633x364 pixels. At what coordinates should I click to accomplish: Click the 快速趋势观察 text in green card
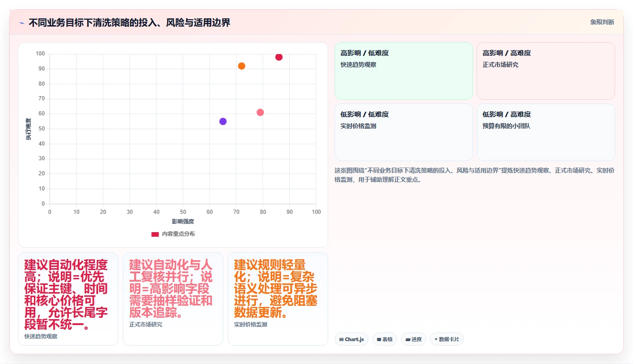pyautogui.click(x=358, y=65)
